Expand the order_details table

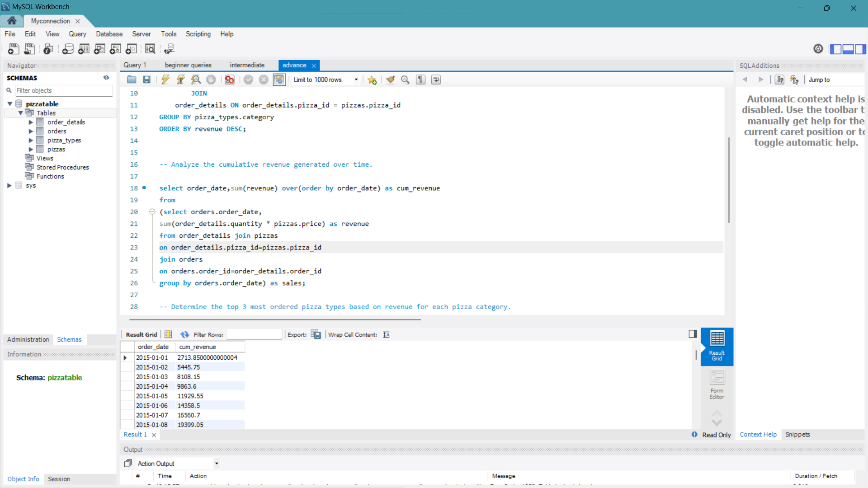(31, 122)
